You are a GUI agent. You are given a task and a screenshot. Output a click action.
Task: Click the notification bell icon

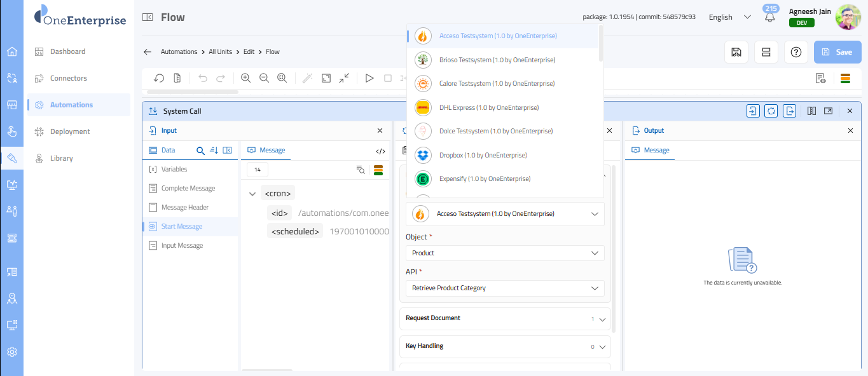770,18
